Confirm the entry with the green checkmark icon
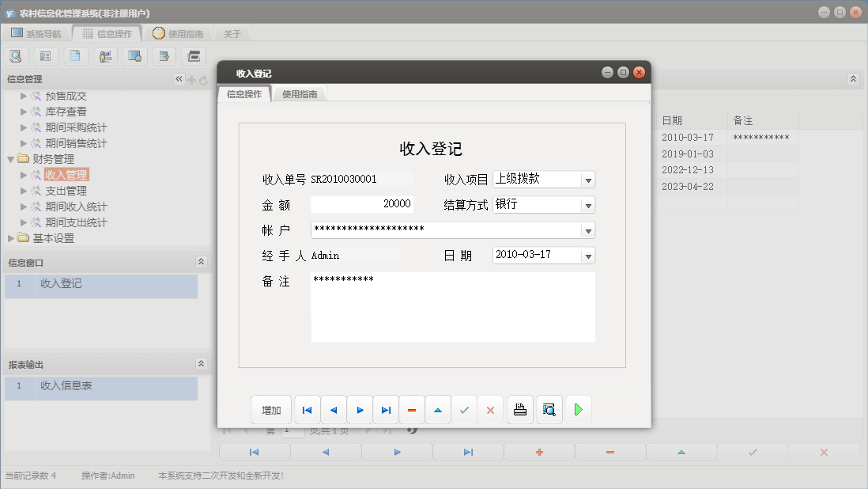Screen dimensions: 868x489 click(465, 409)
